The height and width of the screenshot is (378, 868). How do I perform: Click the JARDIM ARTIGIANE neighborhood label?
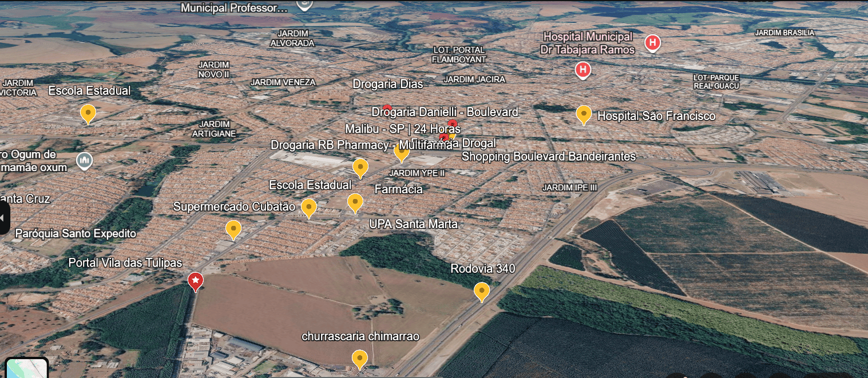[x=215, y=129]
